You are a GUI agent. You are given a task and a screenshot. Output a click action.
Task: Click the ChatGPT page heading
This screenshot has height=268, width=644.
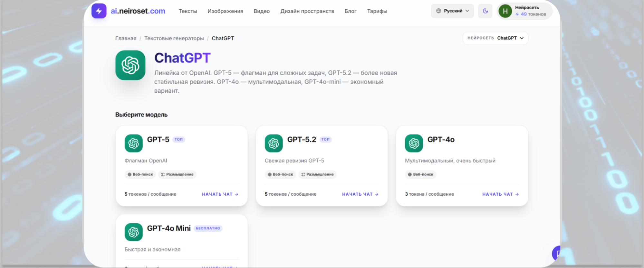pyautogui.click(x=182, y=58)
